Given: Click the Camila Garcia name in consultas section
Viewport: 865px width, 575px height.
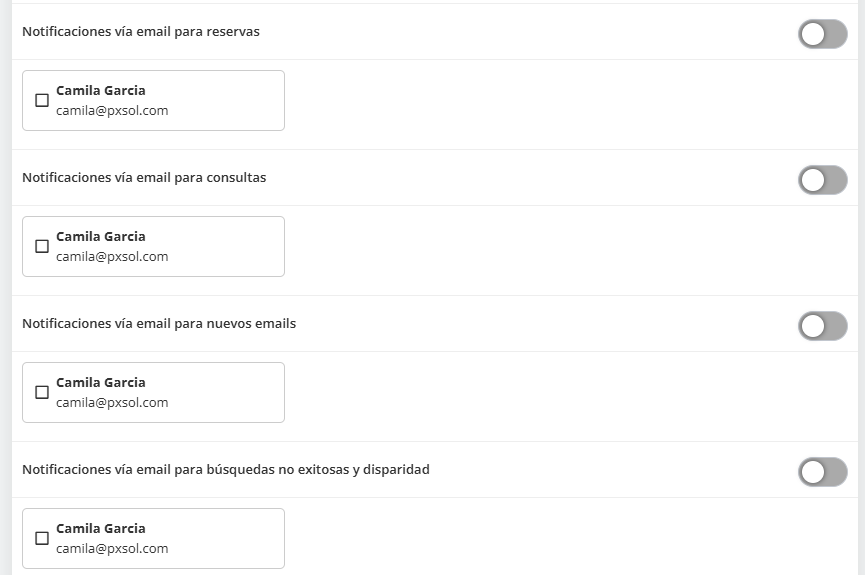Looking at the screenshot, I should 101,237.
